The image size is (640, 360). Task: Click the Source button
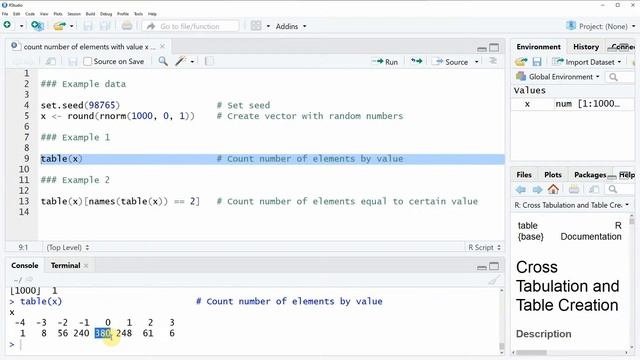(x=451, y=62)
